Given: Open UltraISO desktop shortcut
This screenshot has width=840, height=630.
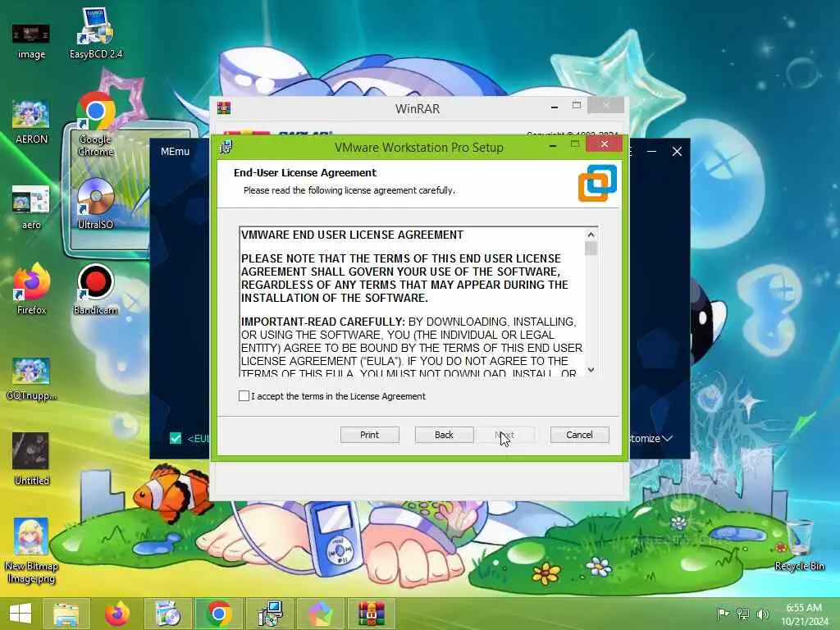Looking at the screenshot, I should click(96, 203).
